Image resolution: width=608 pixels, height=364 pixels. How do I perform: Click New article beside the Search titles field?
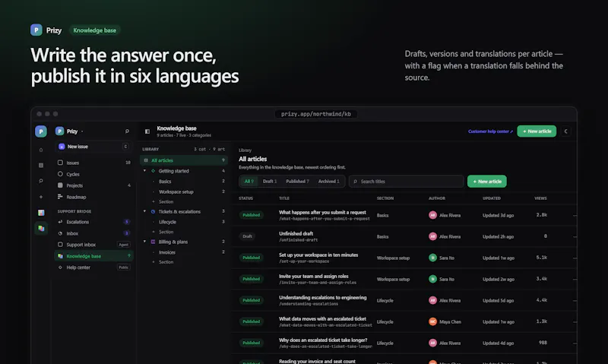[487, 182]
